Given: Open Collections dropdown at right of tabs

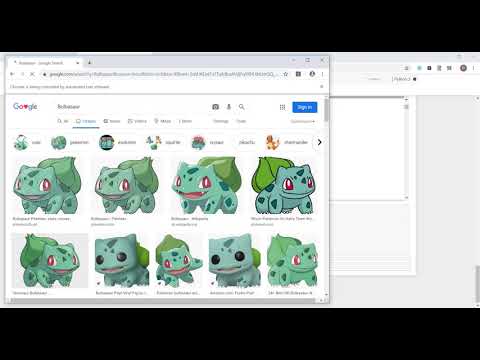Looking at the screenshot, I should coord(303,121).
